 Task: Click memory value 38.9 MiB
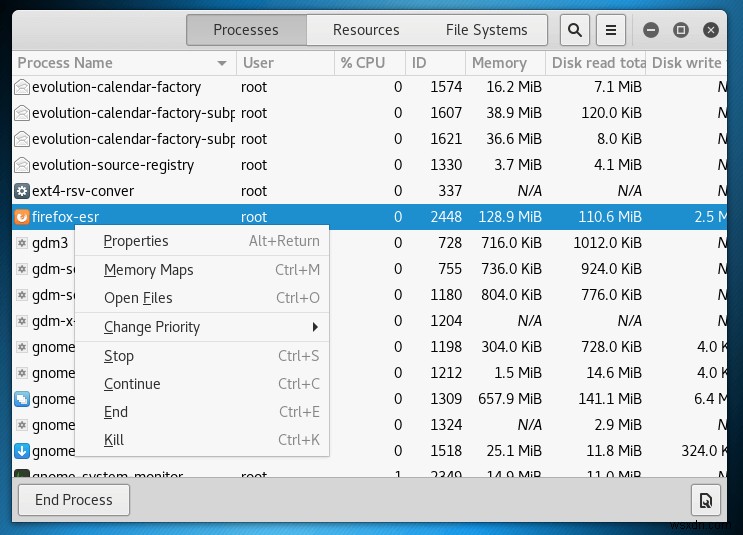[514, 113]
